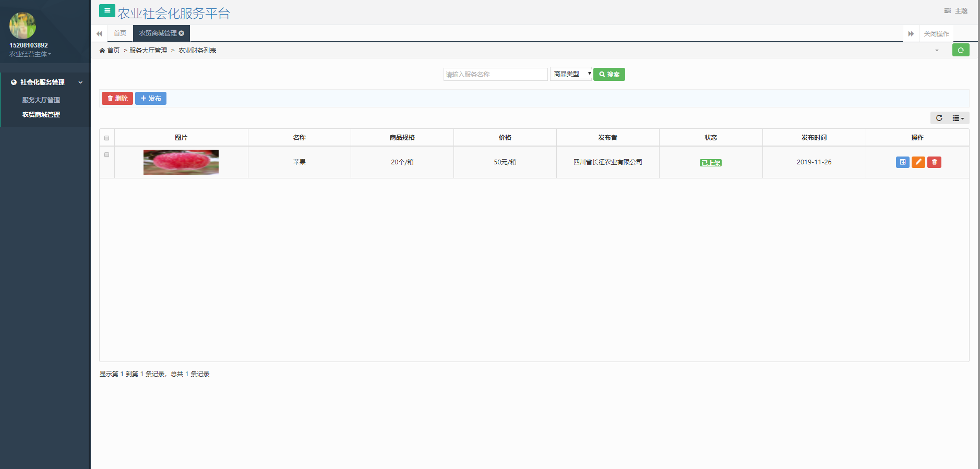Screen dimensions: 980x469
Task: Open the column visibility list dropdown
Action: (958, 118)
